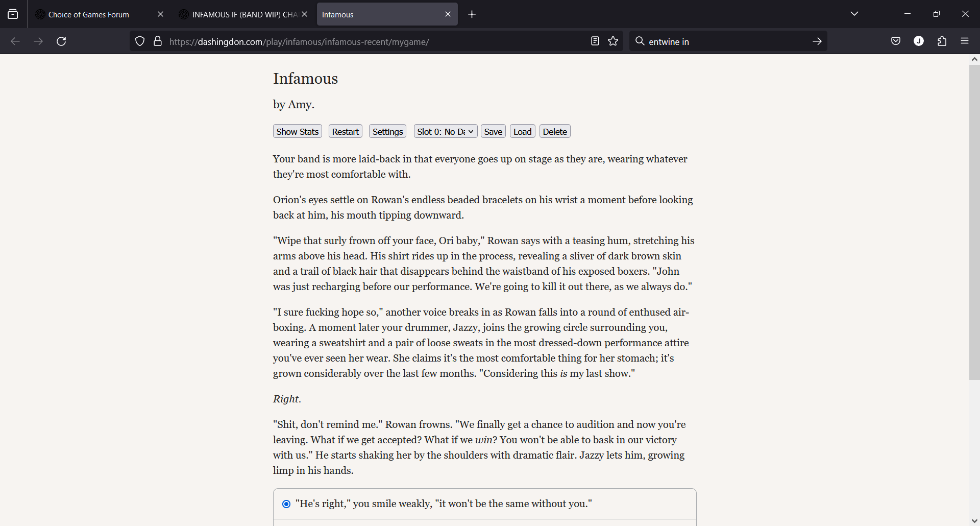
Task: Restart the game
Action: click(346, 131)
